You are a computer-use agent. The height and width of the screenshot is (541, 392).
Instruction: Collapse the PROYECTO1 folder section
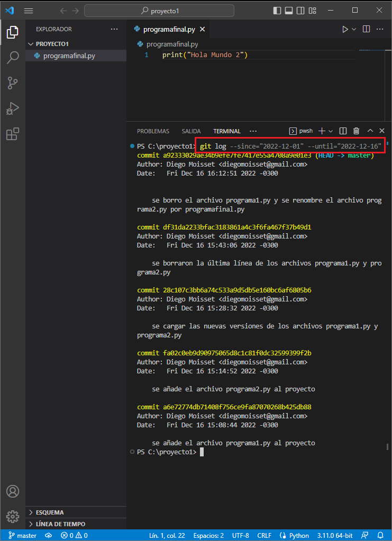[76, 44]
